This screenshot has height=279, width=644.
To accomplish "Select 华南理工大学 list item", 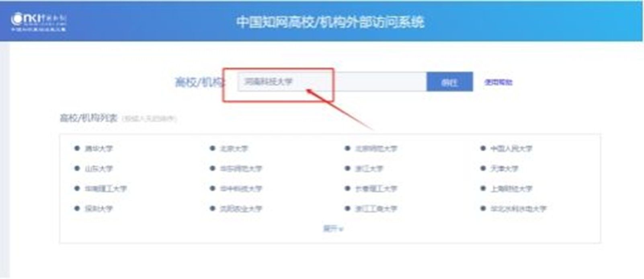I will coord(106,189).
